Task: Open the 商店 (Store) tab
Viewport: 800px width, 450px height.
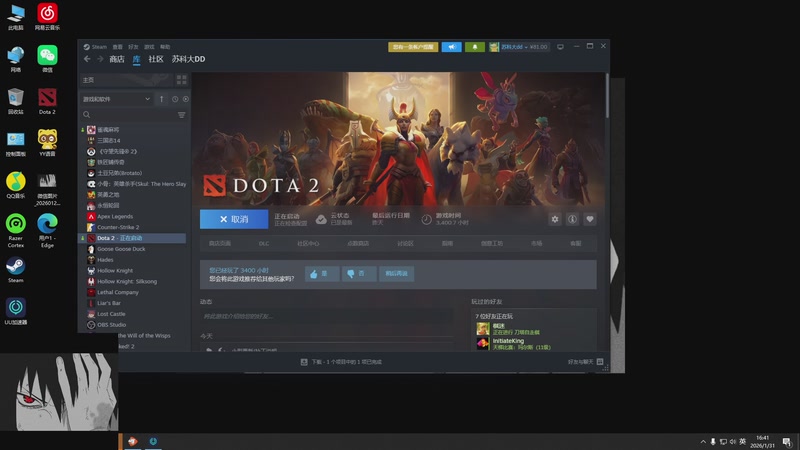Action: click(x=117, y=59)
